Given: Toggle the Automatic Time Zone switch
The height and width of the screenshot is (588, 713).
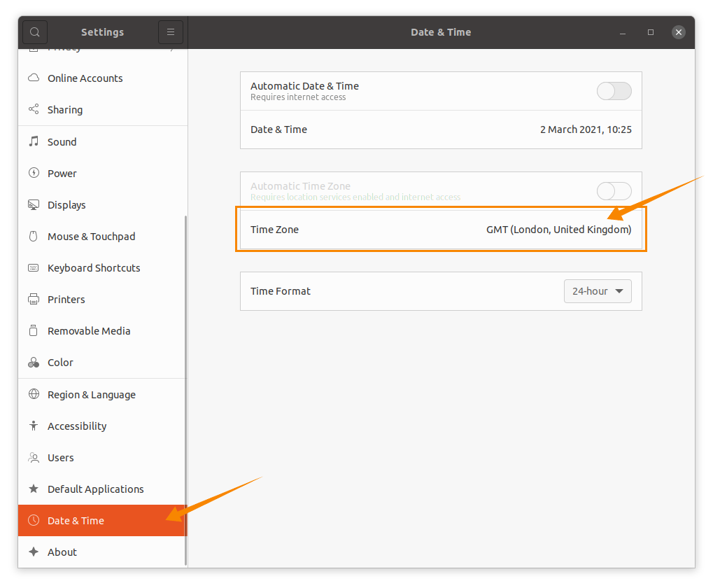Looking at the screenshot, I should [x=614, y=191].
